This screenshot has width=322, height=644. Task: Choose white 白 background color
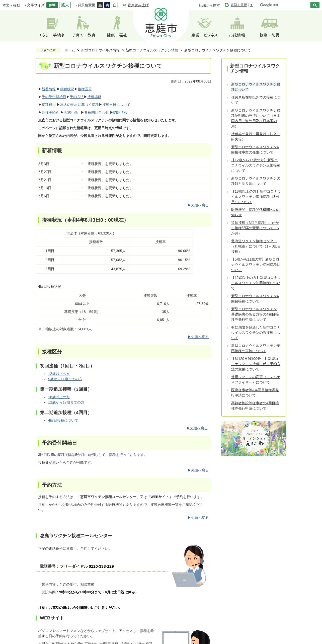[x=115, y=5]
